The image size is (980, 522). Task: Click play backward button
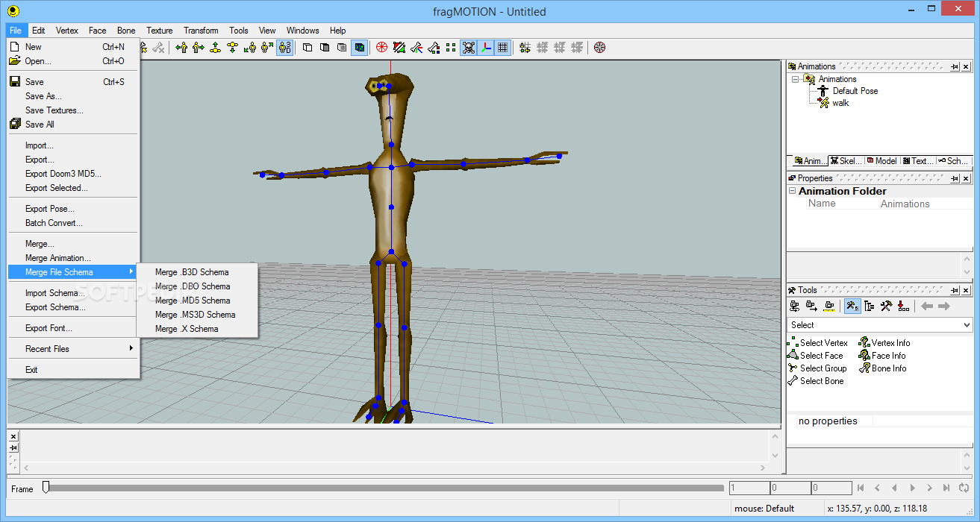point(895,488)
